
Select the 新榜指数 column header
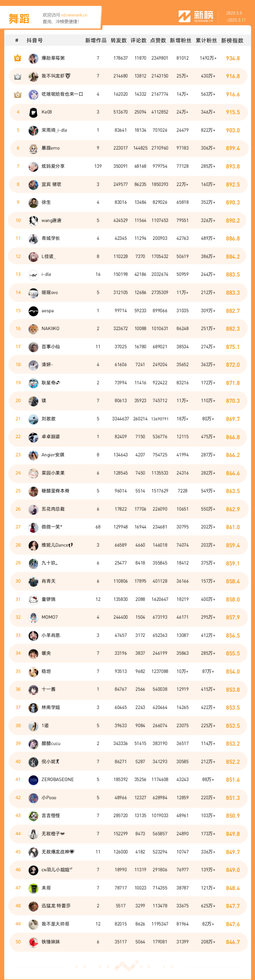click(x=232, y=40)
